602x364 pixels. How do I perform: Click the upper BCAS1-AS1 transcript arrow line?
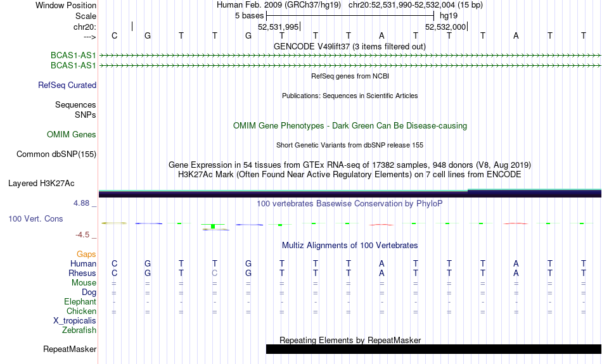point(350,56)
